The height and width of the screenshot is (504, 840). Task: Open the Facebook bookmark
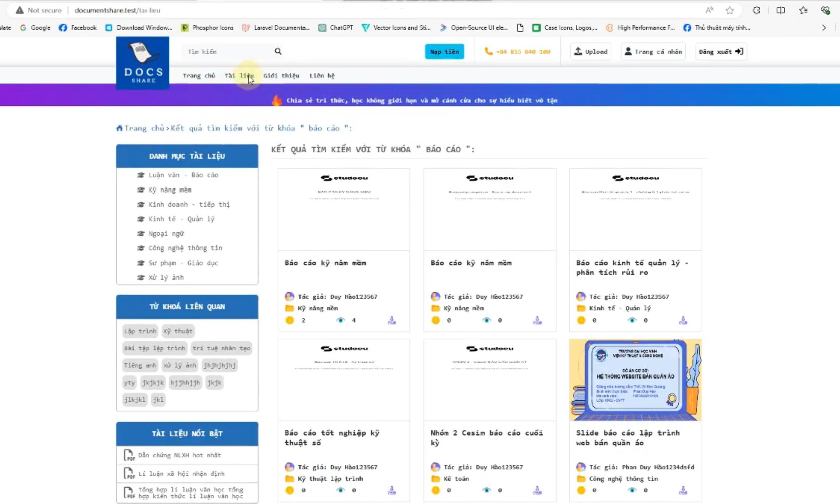(x=78, y=28)
